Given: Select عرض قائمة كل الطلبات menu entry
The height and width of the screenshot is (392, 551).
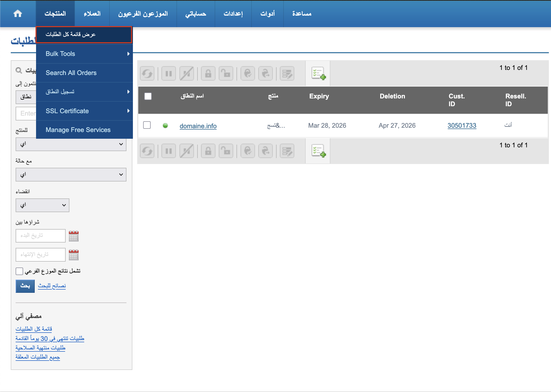Looking at the screenshot, I should click(84, 34).
